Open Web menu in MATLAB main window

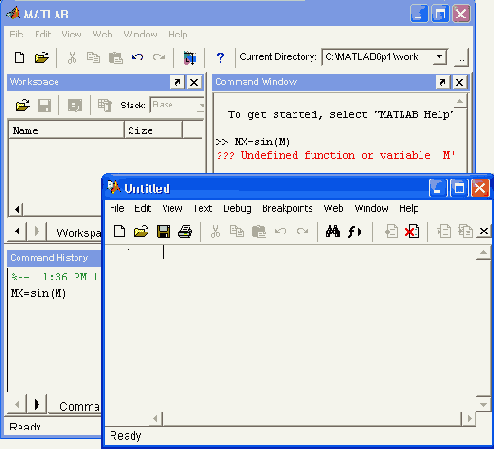click(102, 34)
